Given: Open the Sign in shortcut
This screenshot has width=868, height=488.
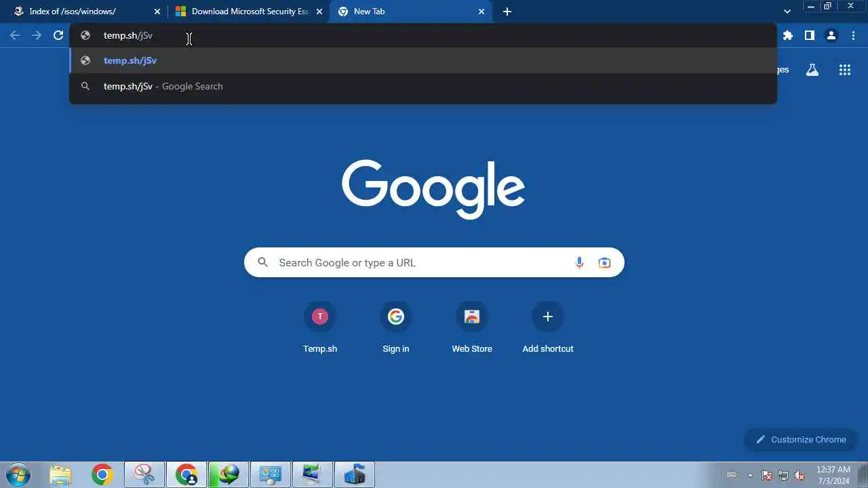Looking at the screenshot, I should tap(396, 328).
